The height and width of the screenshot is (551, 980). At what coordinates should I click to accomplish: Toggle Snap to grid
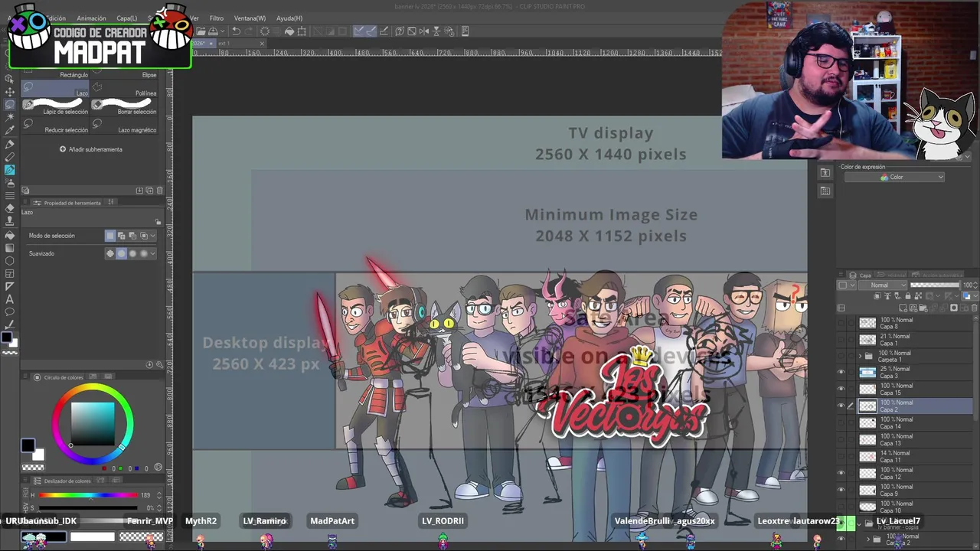pyautogui.click(x=384, y=31)
